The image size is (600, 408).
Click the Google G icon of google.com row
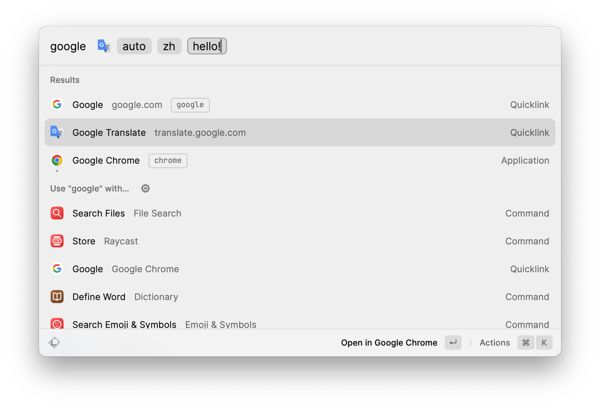tap(57, 104)
